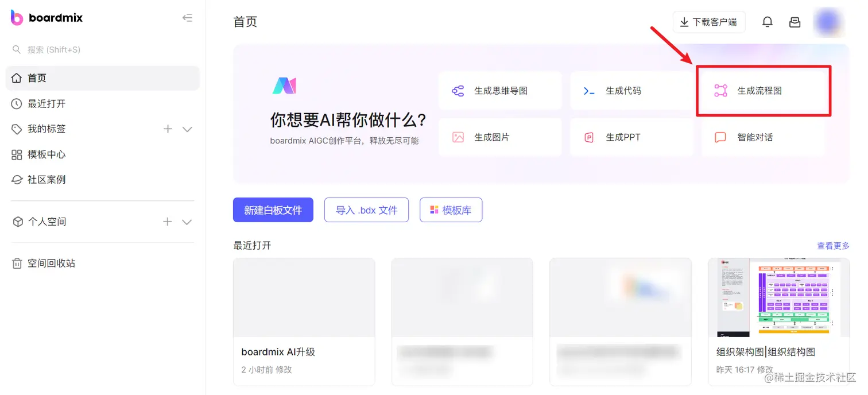Click the code prompt icon
Image resolution: width=868 pixels, height=395 pixels.
(589, 91)
